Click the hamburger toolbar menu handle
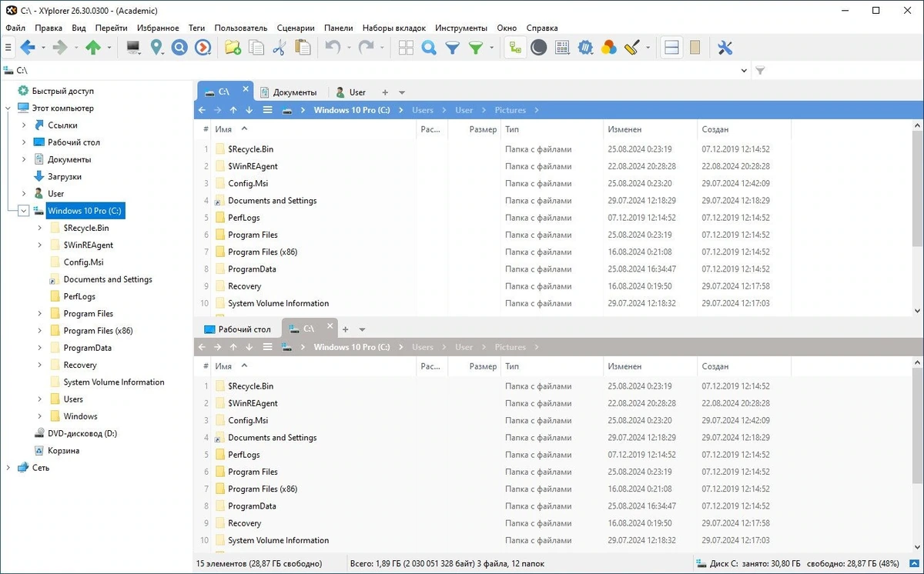The width and height of the screenshot is (924, 574). tap(8, 48)
